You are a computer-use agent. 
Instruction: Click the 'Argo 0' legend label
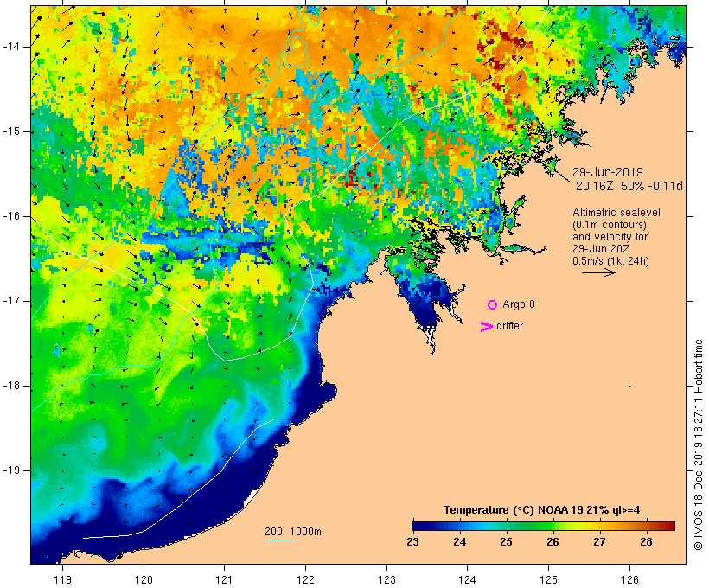coord(519,304)
